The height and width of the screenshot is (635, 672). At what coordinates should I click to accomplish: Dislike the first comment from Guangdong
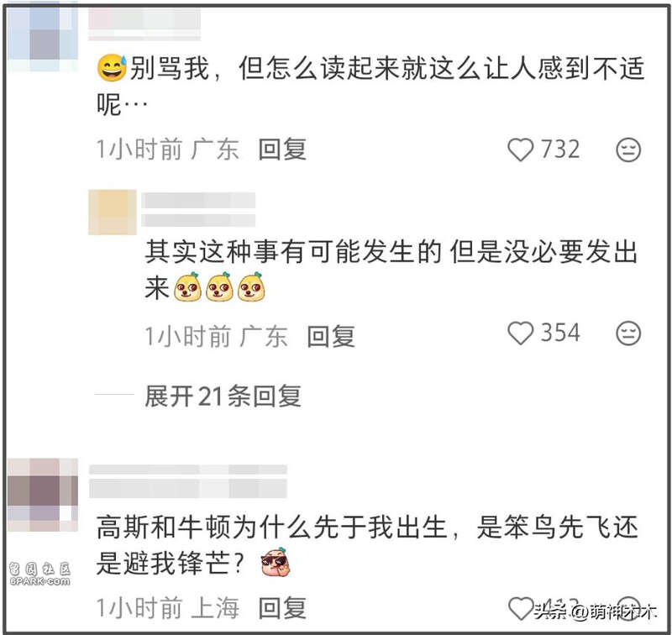pos(628,150)
